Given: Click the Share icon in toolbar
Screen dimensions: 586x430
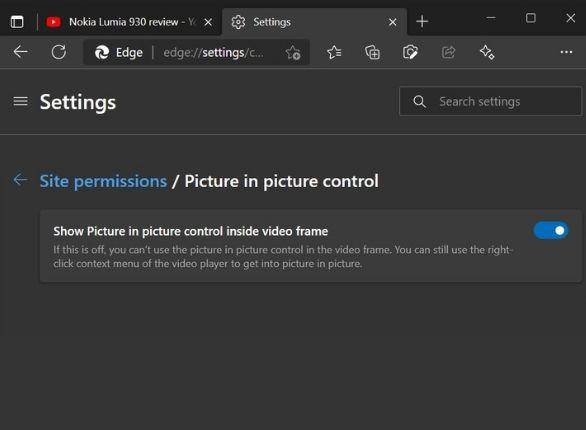Looking at the screenshot, I should coord(448,52).
